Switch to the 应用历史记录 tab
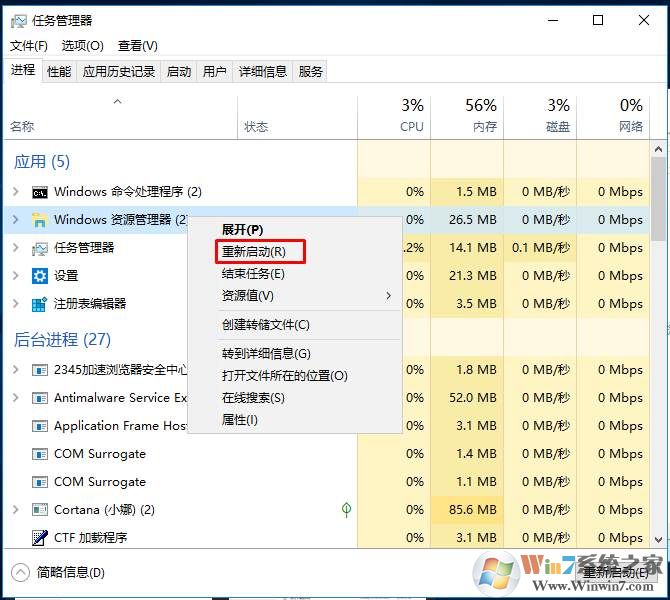 pos(119,71)
